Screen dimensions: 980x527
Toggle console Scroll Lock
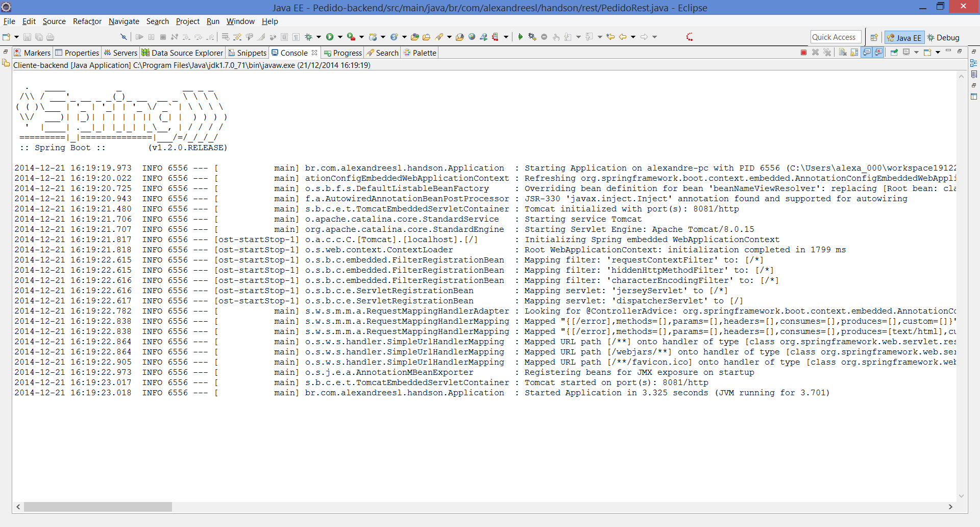point(854,52)
